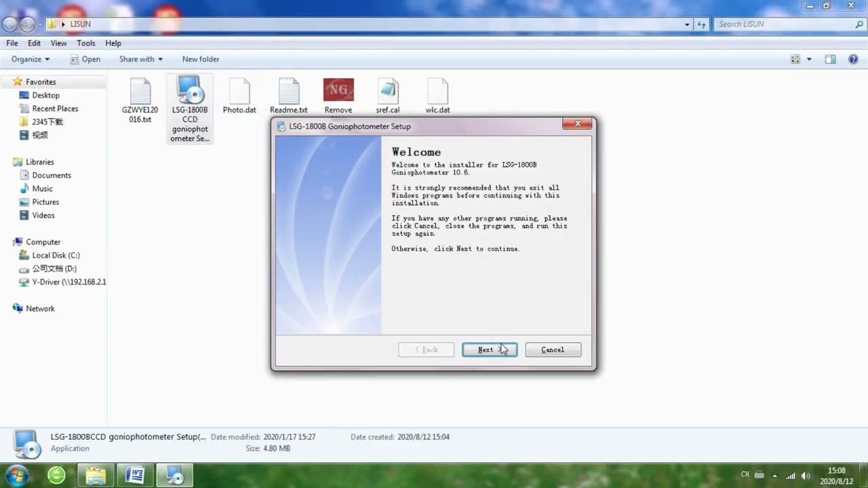
Task: Open the Music library
Action: (42, 188)
